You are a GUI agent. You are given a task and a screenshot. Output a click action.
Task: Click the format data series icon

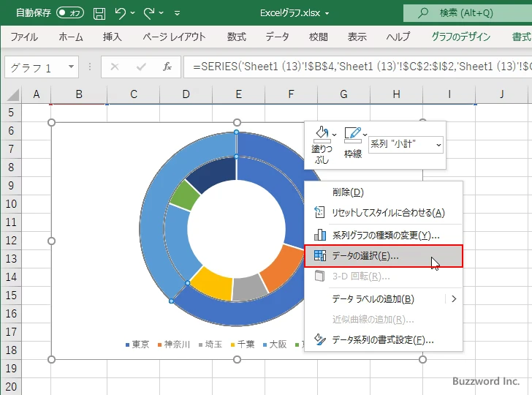(x=320, y=339)
